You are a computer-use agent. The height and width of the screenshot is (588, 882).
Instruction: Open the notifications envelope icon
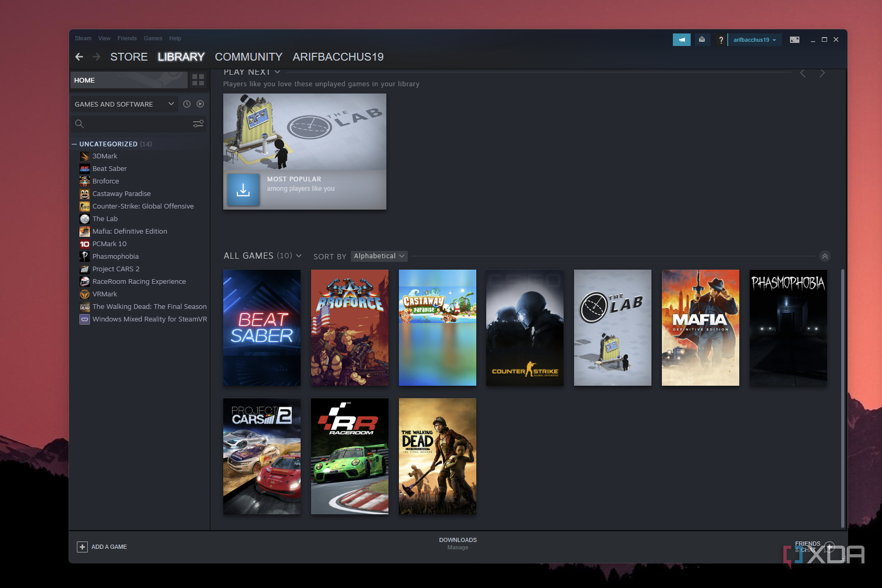(702, 40)
